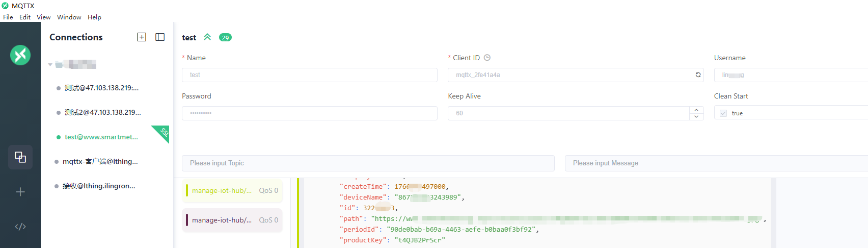868x248 pixels.
Task: Open the File menu
Action: [8, 17]
